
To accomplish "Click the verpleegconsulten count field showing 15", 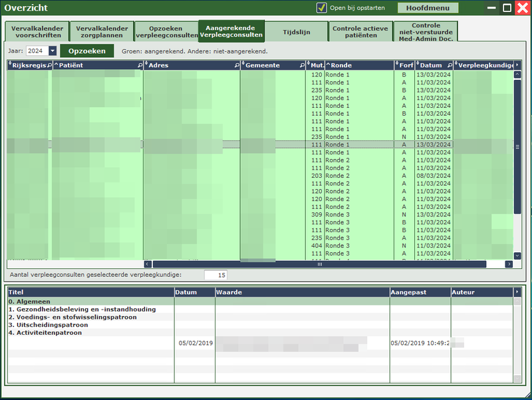I will click(215, 275).
